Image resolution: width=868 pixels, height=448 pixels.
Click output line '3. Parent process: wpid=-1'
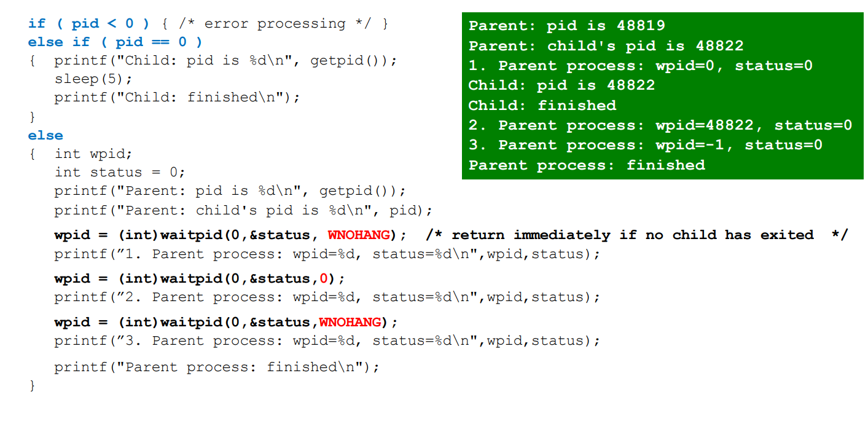[x=646, y=145]
